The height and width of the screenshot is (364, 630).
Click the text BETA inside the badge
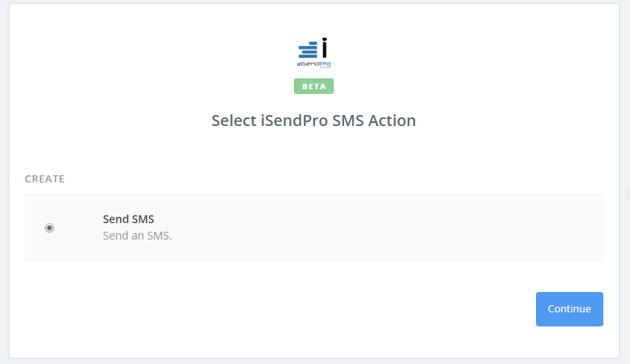[x=313, y=86]
